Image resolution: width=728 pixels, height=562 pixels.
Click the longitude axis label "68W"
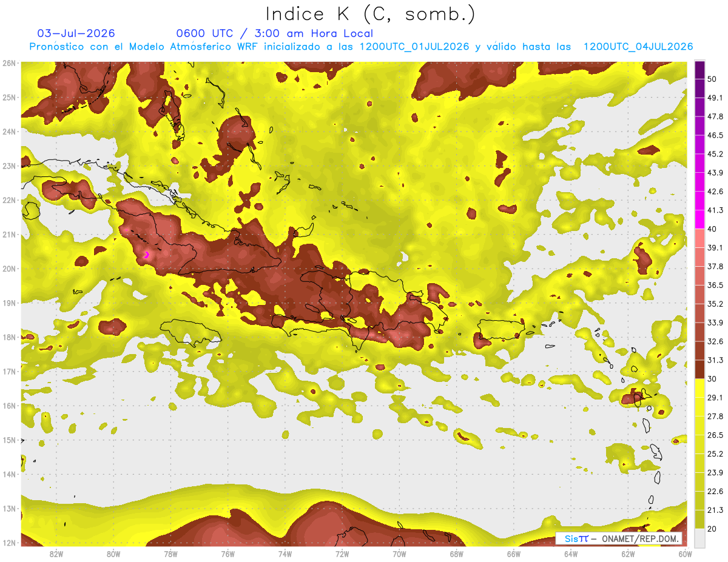pyautogui.click(x=456, y=554)
